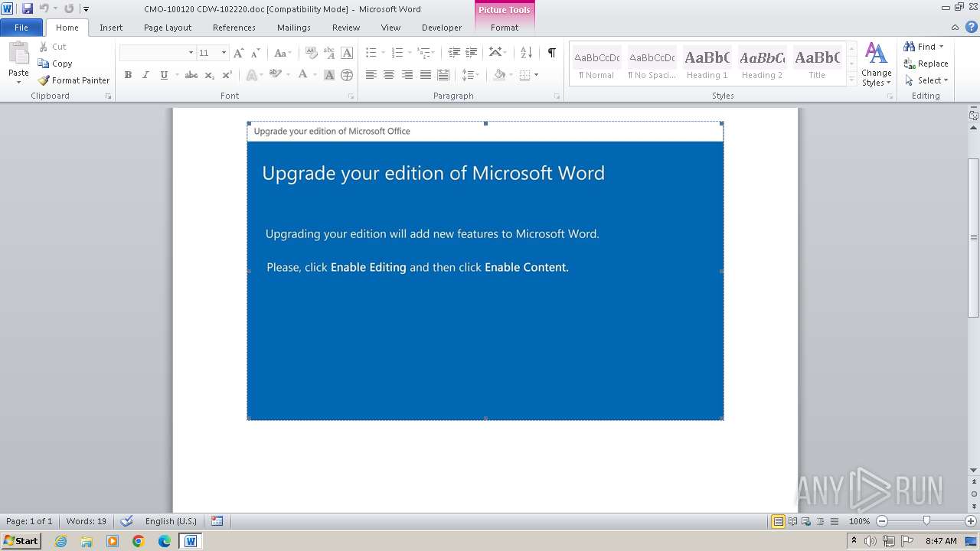Screen dimensions: 980x551
Task: Click the Shading paint bucket
Action: [x=499, y=75]
